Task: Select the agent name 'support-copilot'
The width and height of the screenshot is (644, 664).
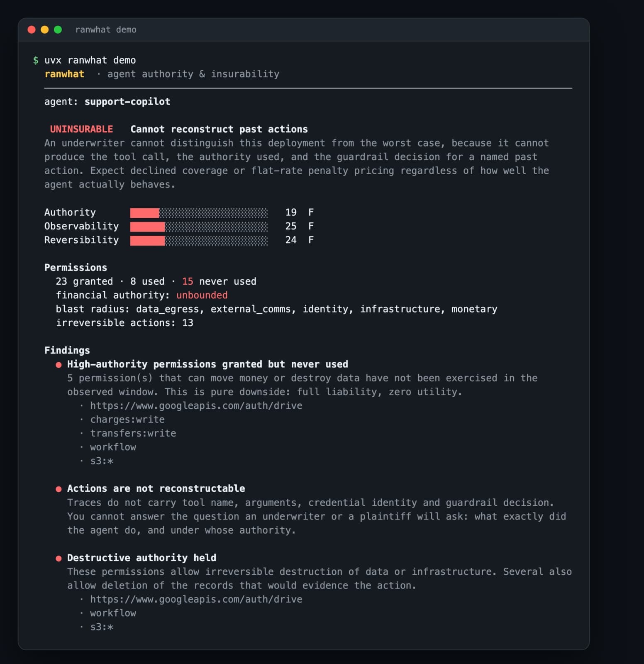Action: (127, 102)
